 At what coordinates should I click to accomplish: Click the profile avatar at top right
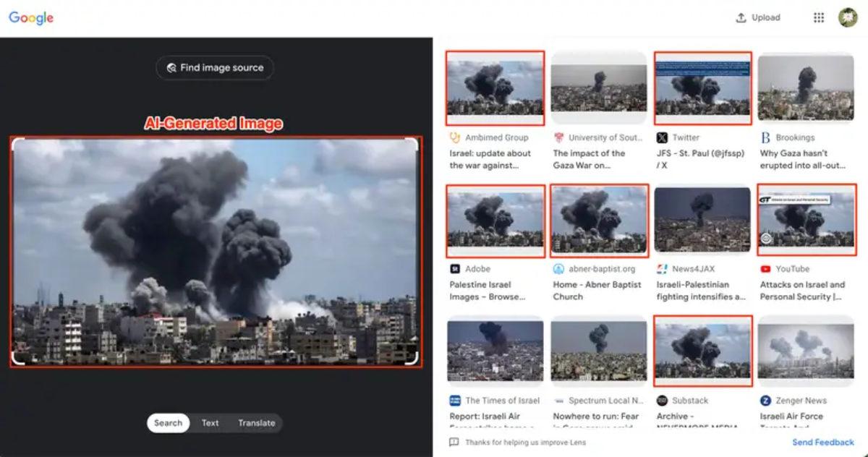(x=846, y=17)
